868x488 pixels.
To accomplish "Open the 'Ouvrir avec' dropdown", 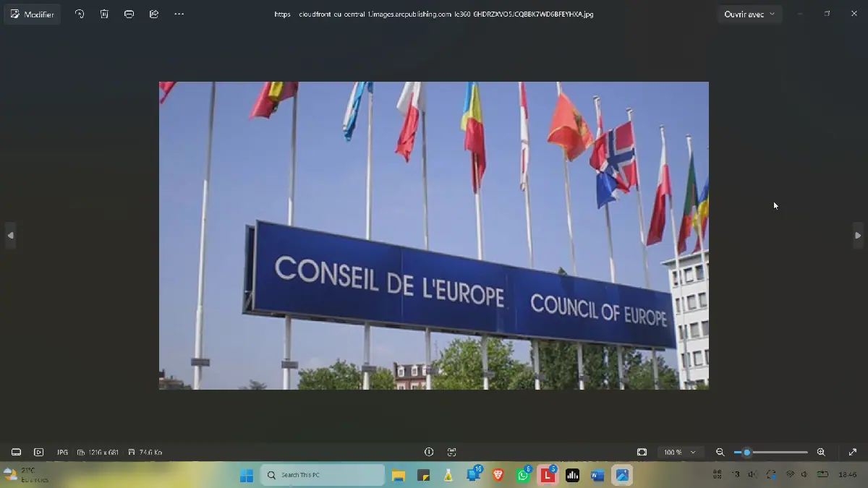I will [749, 14].
